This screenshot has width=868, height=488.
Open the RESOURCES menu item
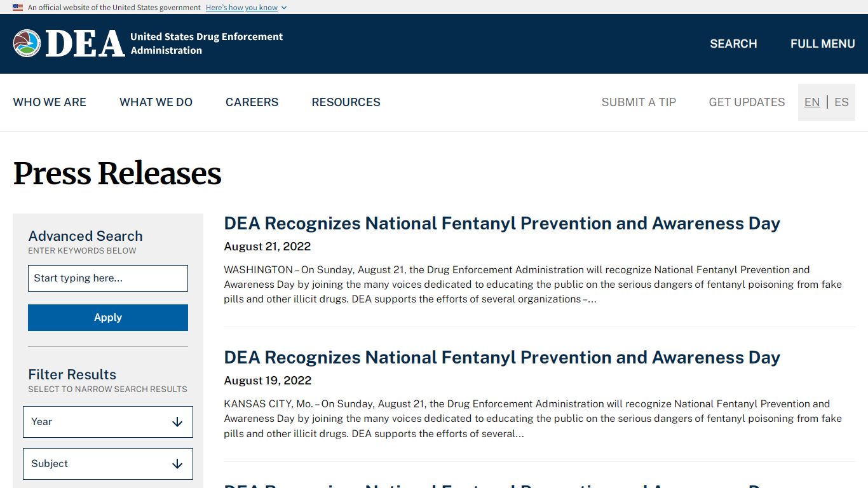tap(346, 102)
